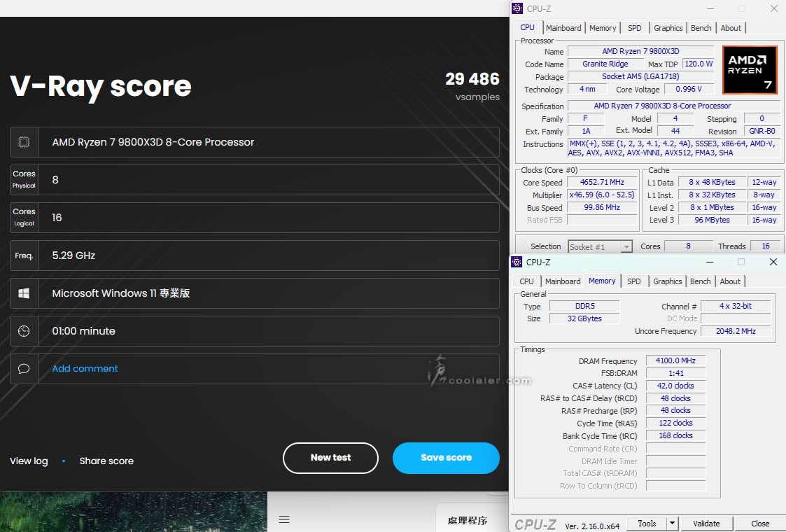Select Memory tab in lower CPU-Z window
The image size is (786, 532).
[602, 281]
